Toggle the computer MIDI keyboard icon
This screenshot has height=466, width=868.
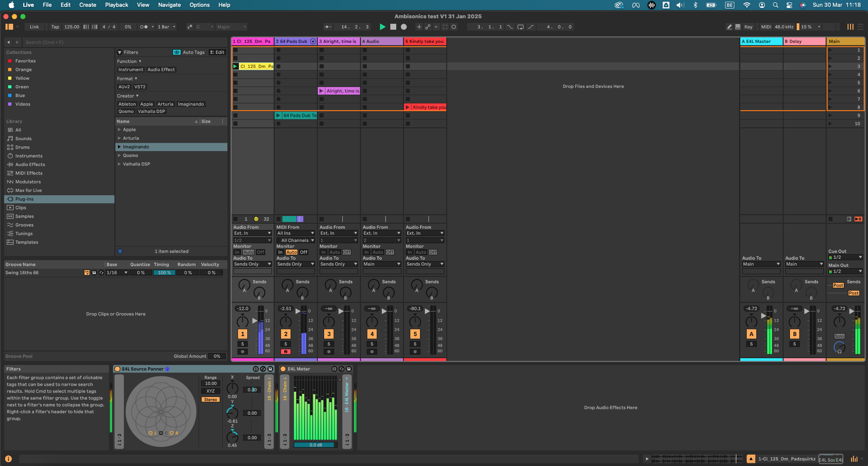pos(738,27)
